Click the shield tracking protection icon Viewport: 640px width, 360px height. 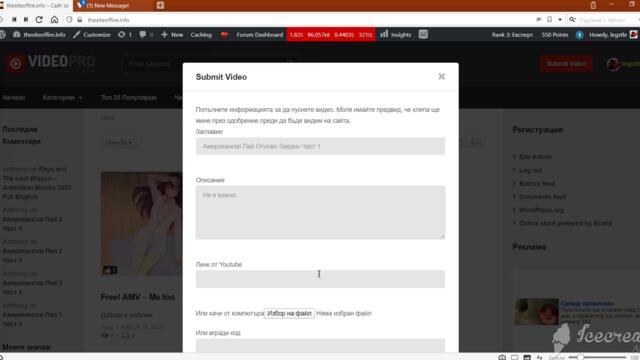(69, 20)
